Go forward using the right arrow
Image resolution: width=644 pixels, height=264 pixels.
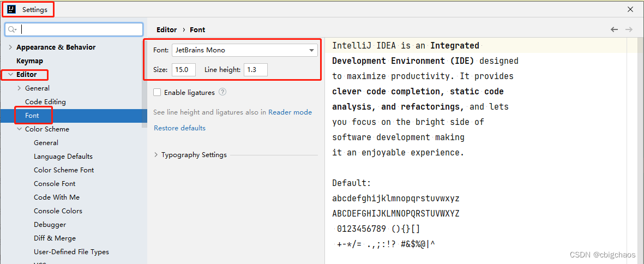[x=628, y=29]
